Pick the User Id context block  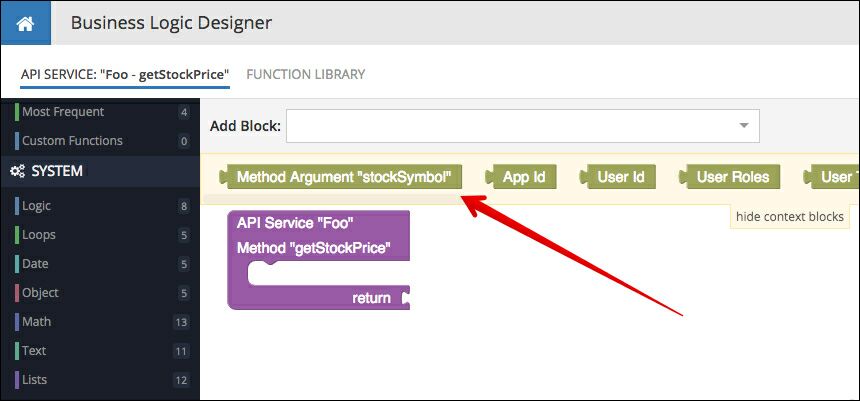pyautogui.click(x=618, y=177)
